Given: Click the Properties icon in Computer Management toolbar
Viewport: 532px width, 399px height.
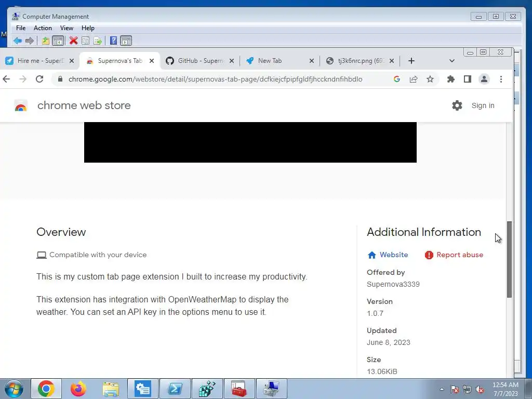Looking at the screenshot, I should (86, 41).
